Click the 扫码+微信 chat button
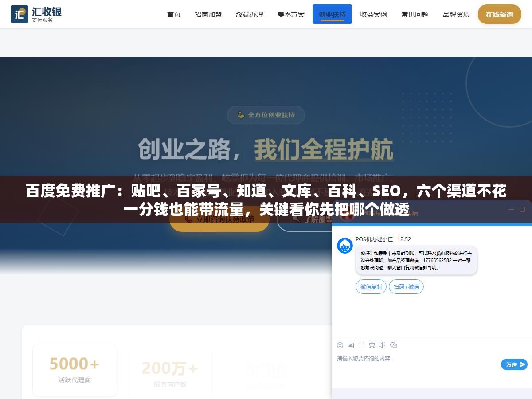 click(x=406, y=286)
